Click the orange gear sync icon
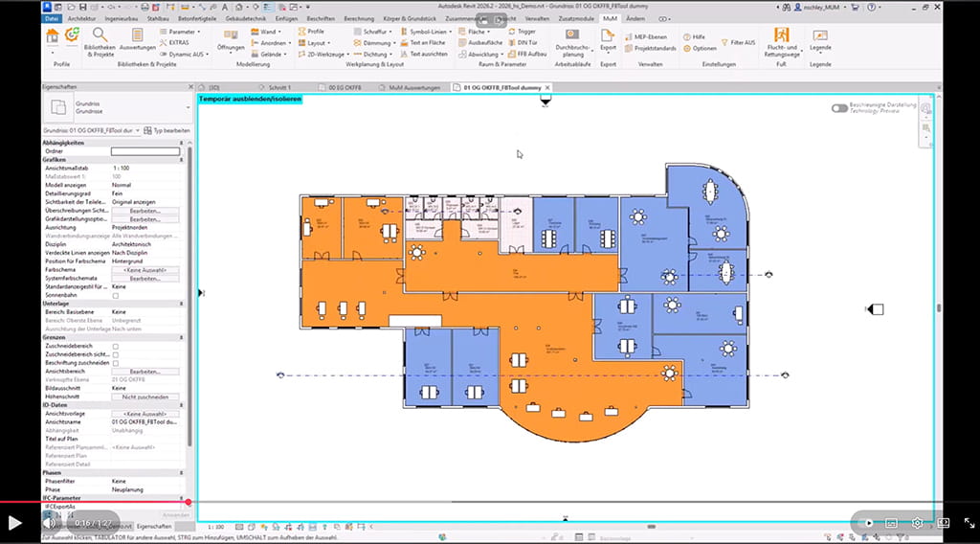This screenshot has height=544, width=980. pyautogui.click(x=73, y=35)
